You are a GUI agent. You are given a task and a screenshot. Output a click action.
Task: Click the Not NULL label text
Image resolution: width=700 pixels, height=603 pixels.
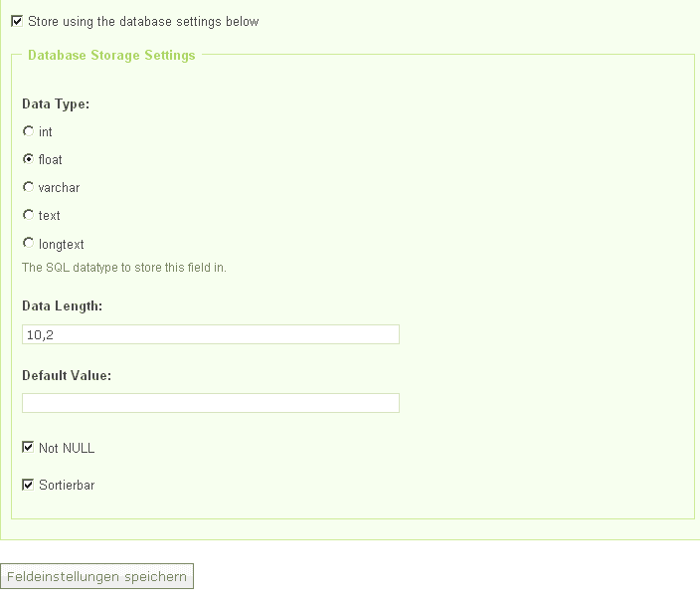pyautogui.click(x=67, y=449)
